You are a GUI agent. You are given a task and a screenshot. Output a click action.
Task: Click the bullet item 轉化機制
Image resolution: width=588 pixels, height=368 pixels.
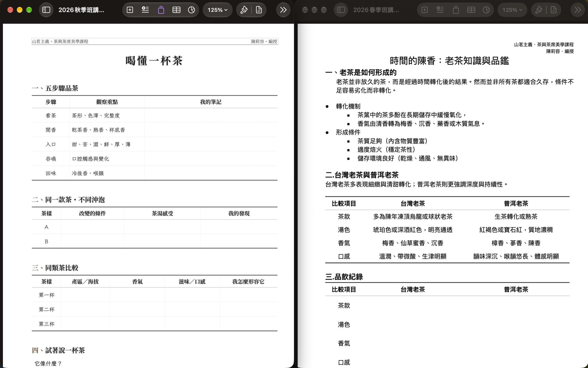[348, 106]
